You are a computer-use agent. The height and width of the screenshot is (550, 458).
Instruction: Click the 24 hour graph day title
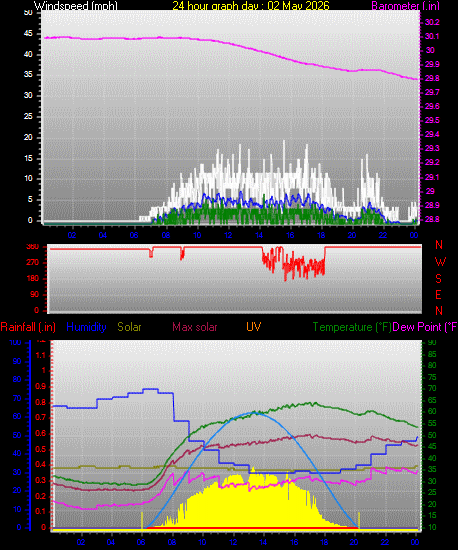pos(251,5)
